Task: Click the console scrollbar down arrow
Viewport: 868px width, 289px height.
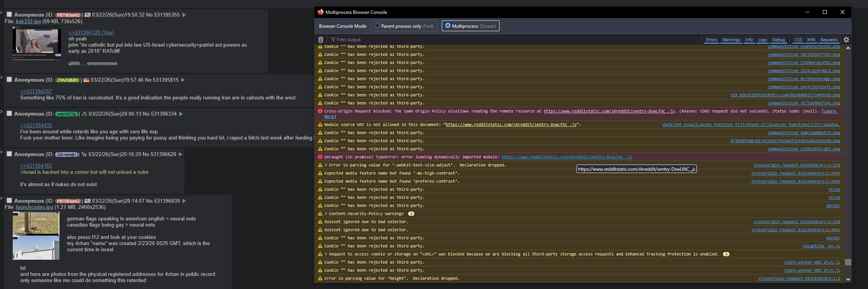Action: pos(848,279)
